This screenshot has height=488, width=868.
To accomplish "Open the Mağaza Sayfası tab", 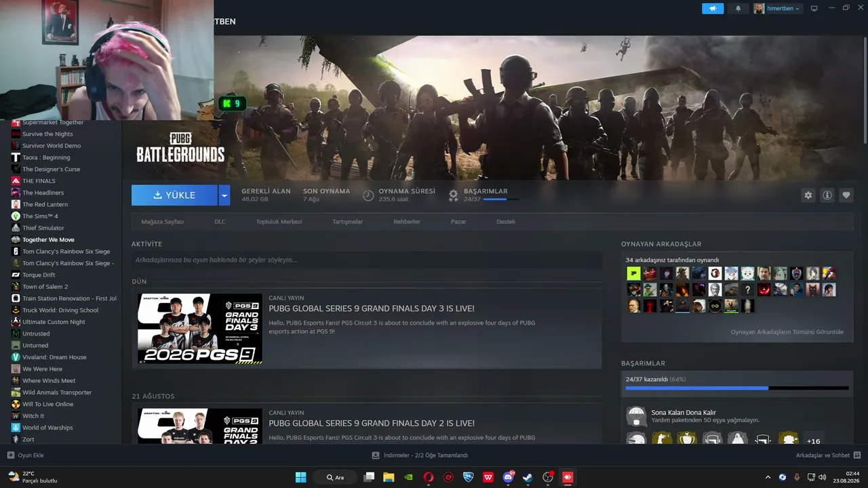I will point(162,222).
